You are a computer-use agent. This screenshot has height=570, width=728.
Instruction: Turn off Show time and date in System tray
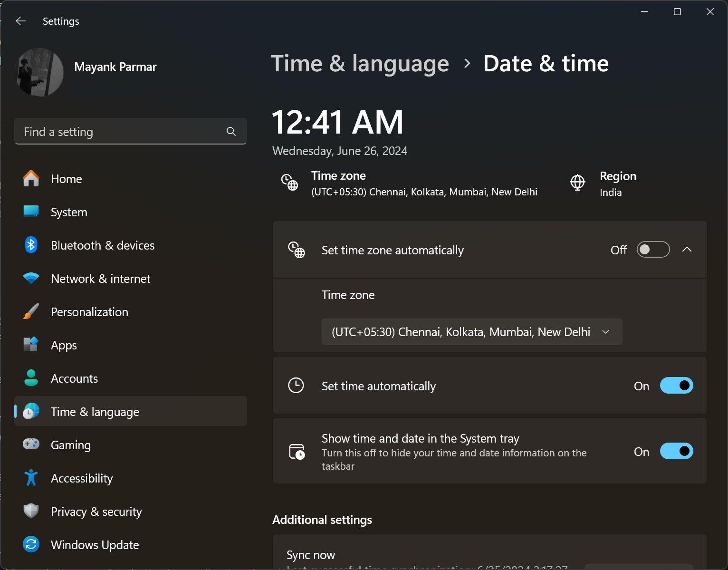pyautogui.click(x=677, y=451)
